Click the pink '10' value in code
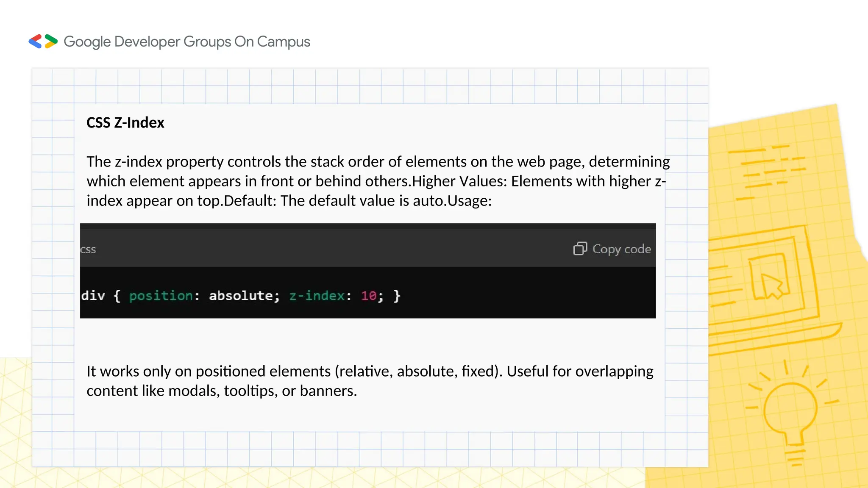 click(x=369, y=296)
